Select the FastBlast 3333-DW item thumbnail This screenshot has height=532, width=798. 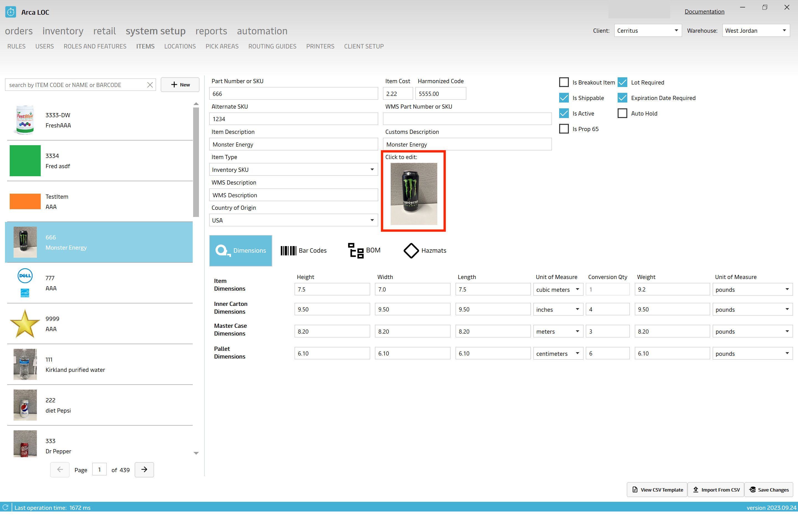pyautogui.click(x=25, y=120)
